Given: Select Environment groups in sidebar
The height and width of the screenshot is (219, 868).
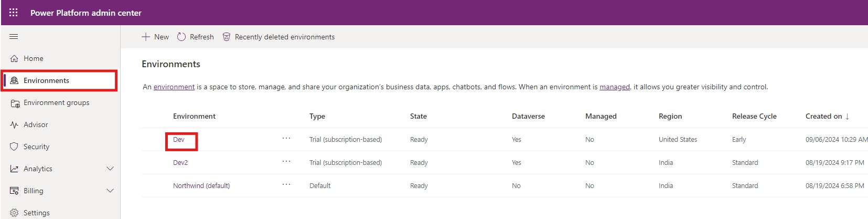Looking at the screenshot, I should pyautogui.click(x=56, y=102).
